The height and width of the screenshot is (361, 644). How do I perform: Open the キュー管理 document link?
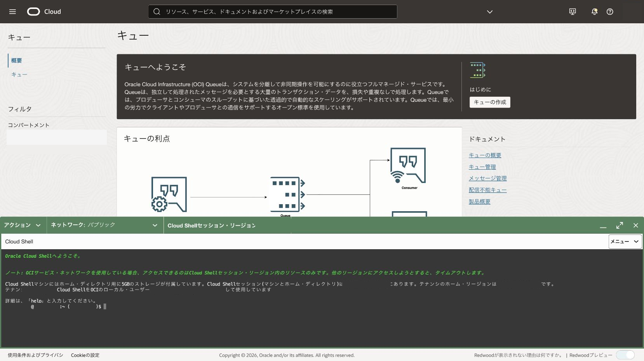pyautogui.click(x=482, y=167)
